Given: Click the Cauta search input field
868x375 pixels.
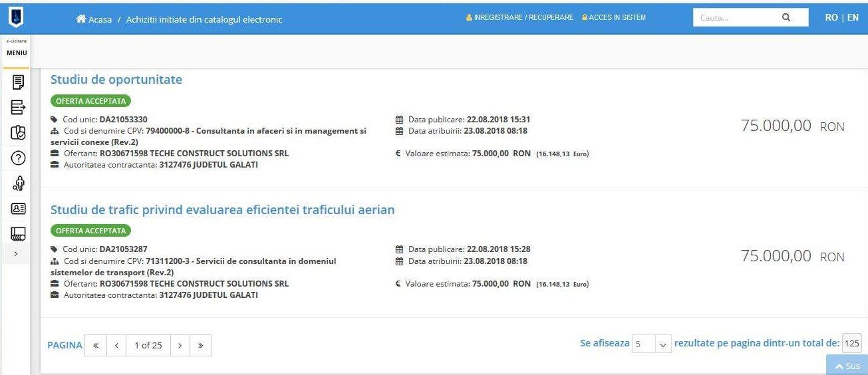Looking at the screenshot, I should pos(732,18).
